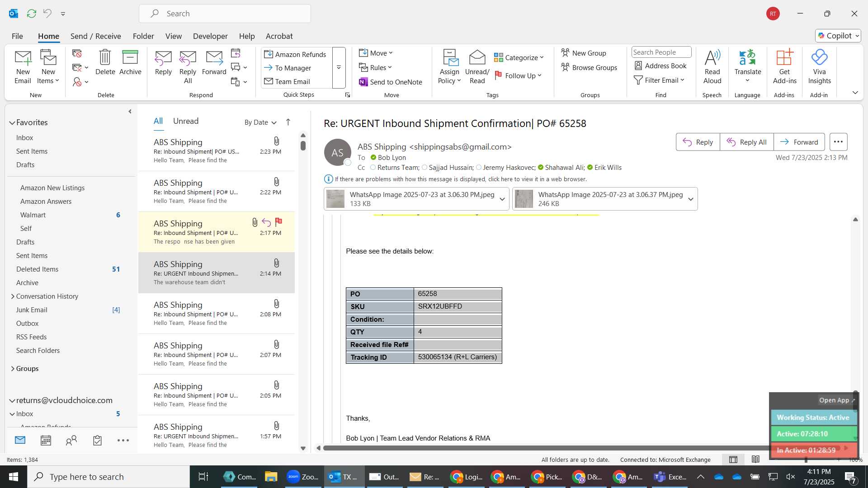The height and width of the screenshot is (488, 868).
Task: Open Mail view in navigation bar
Action: (20, 440)
